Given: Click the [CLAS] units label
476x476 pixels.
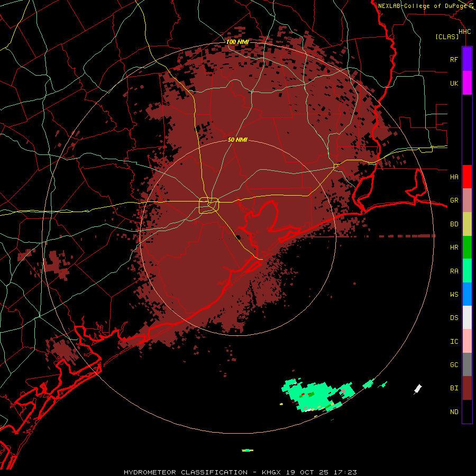Looking at the screenshot, I should pyautogui.click(x=447, y=37).
